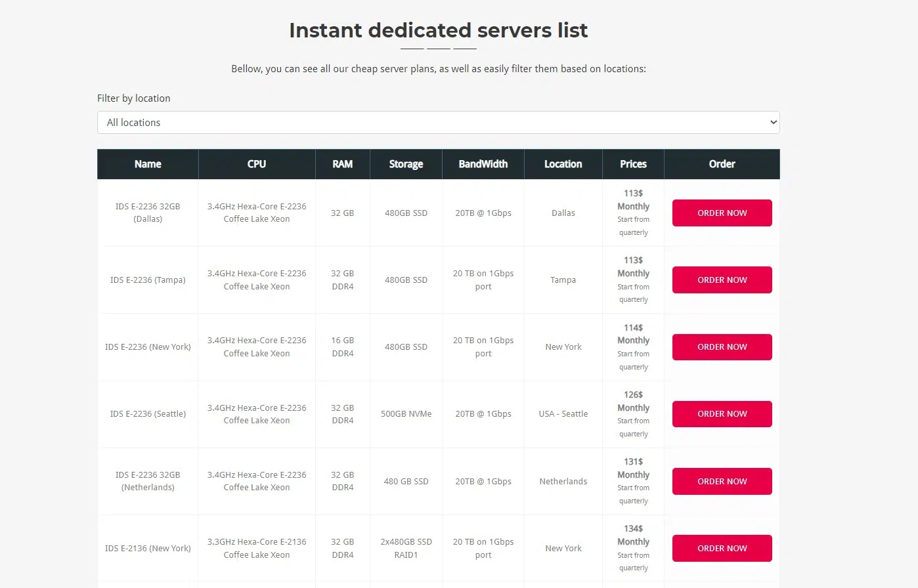
Task: Click the Prices column header
Action: (633, 164)
